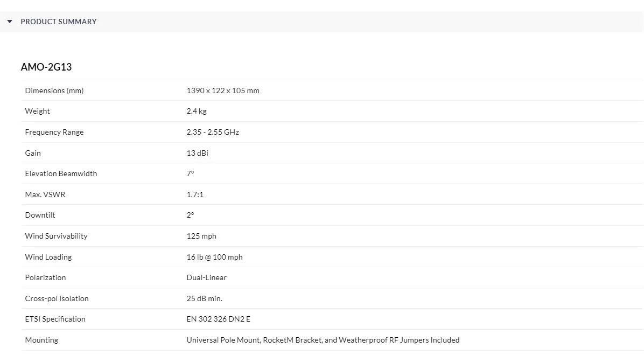Screen dimensions: 644x355
Task: Select the 1.7:1 VSWR value
Action: pyautogui.click(x=195, y=194)
